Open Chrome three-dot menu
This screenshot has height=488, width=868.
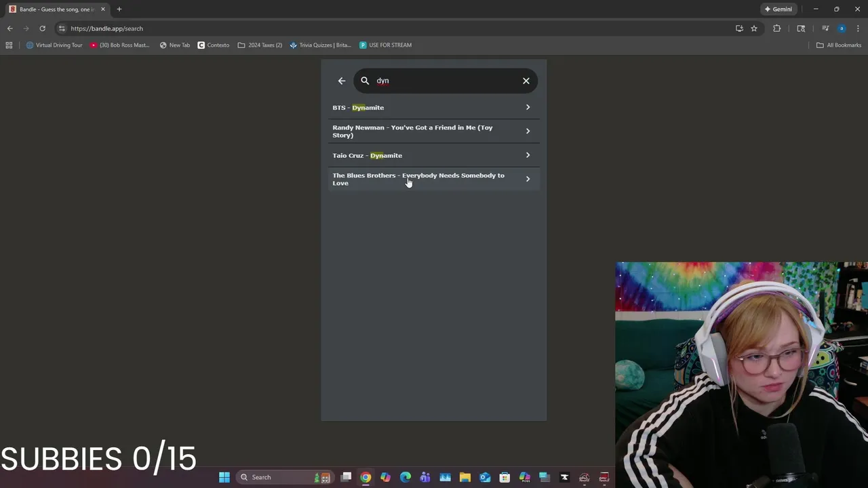point(858,28)
